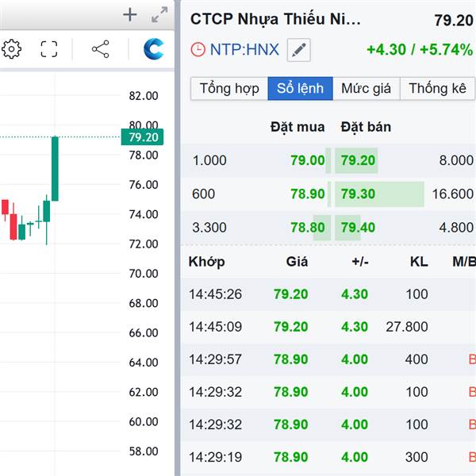Click the Đặt bán header
The image size is (476, 476).
(366, 127)
